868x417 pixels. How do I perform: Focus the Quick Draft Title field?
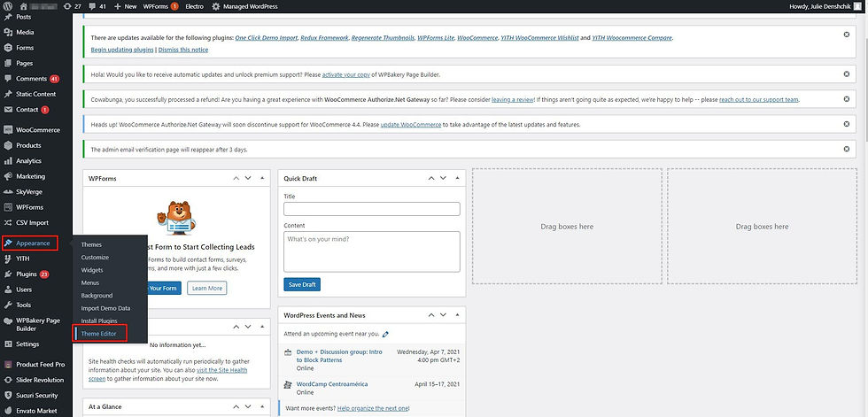[x=371, y=209]
